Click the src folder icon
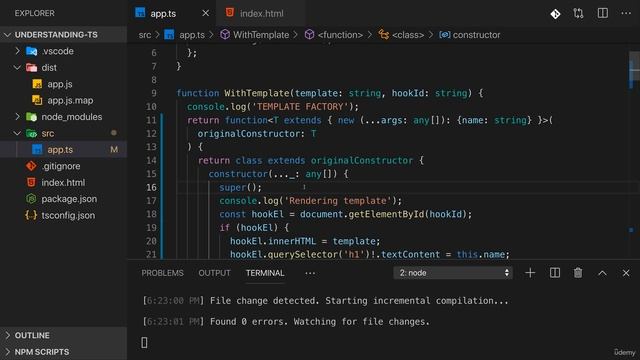 pos(31,133)
